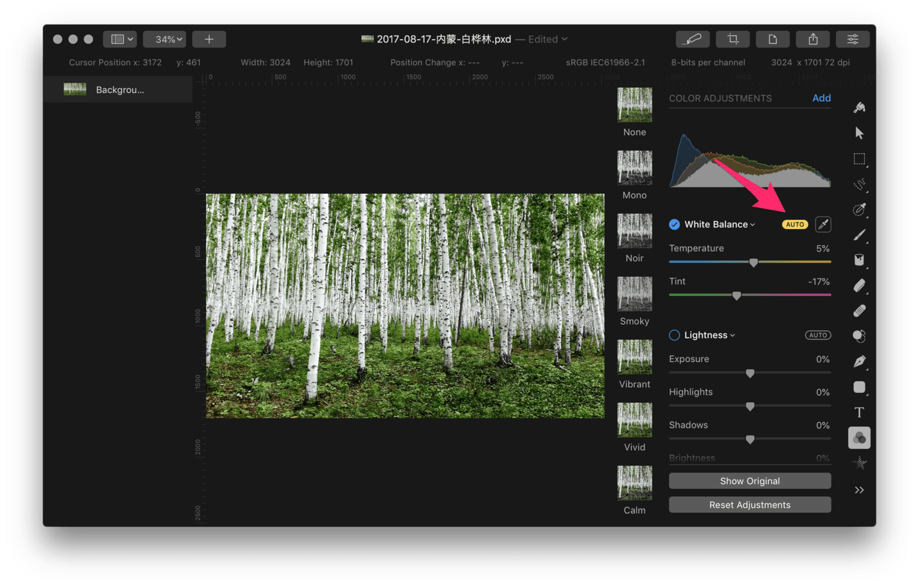919x588 pixels.
Task: Click the Share icon in toolbar
Action: (812, 40)
